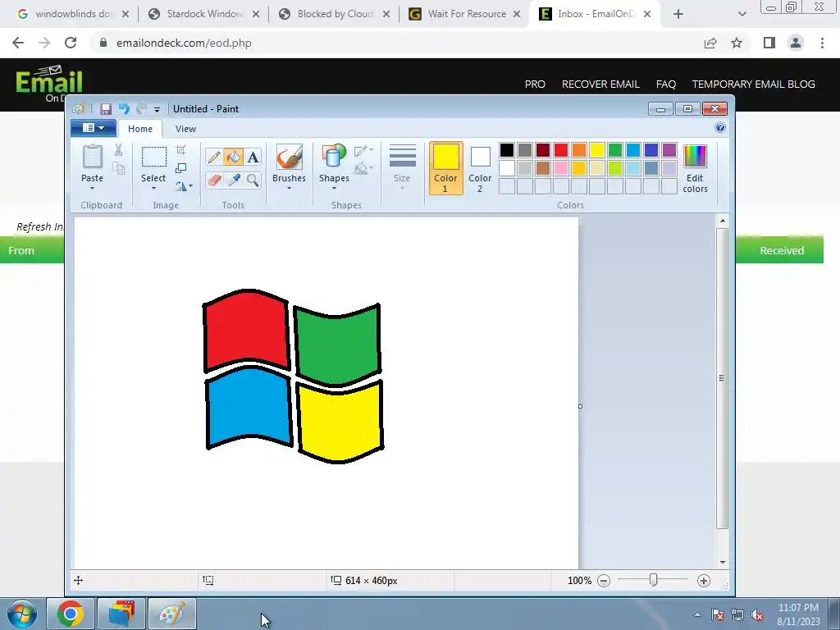Click zoom in plus button
This screenshot has width=840, height=630.
(703, 581)
